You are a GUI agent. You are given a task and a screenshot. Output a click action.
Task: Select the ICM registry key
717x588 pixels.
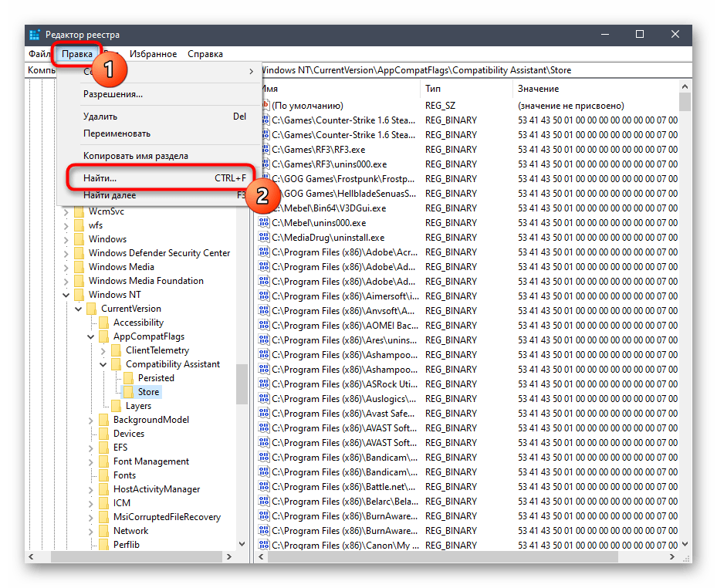tap(122, 503)
